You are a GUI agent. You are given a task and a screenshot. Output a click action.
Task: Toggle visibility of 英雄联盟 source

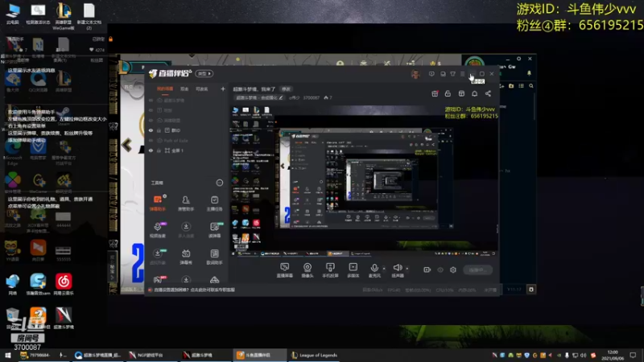(151, 120)
